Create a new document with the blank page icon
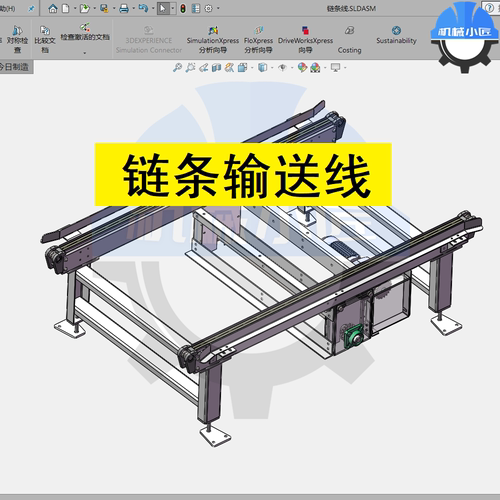Image resolution: width=500 pixels, height=500 pixels. 66,8
